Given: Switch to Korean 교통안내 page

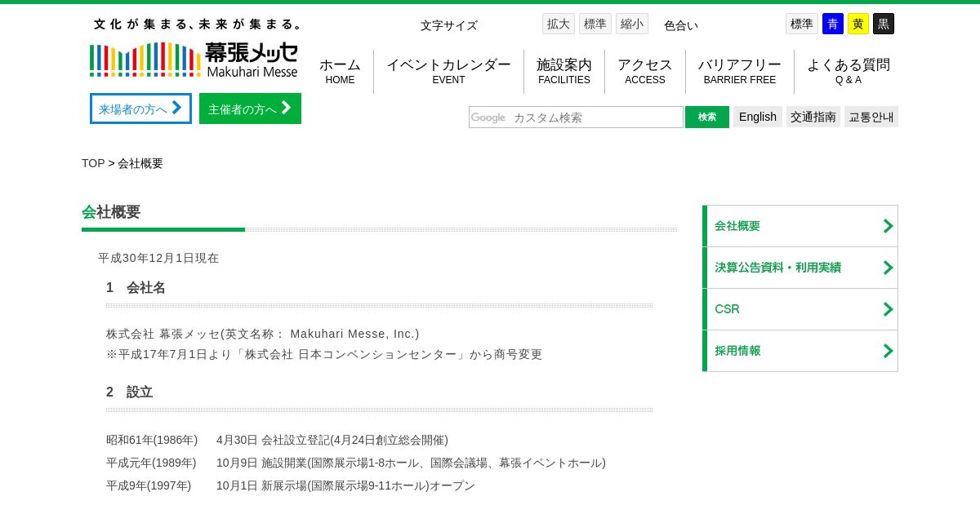Looking at the screenshot, I should [x=871, y=117].
